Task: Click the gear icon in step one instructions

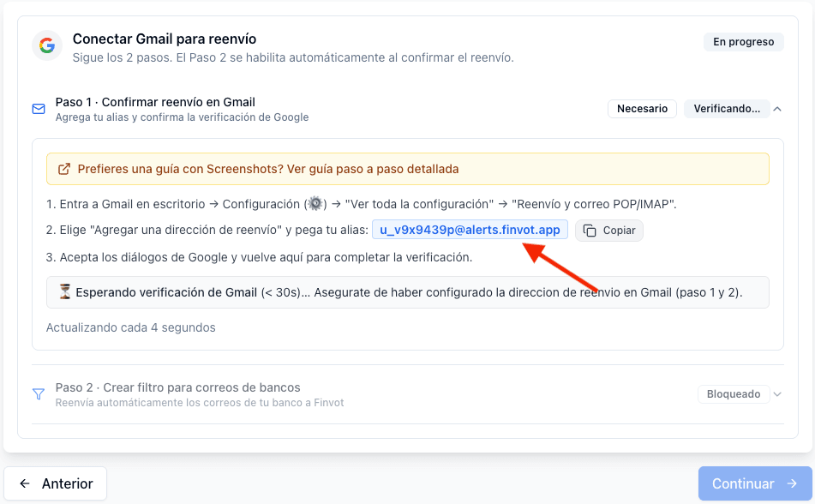Action: tap(315, 203)
